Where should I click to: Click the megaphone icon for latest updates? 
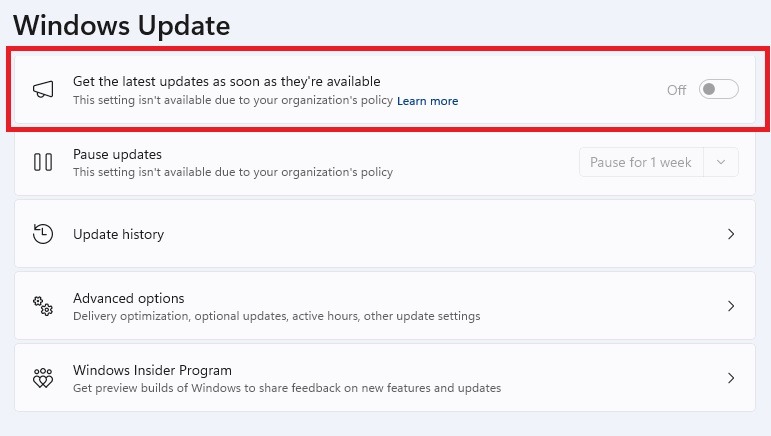tap(43, 89)
